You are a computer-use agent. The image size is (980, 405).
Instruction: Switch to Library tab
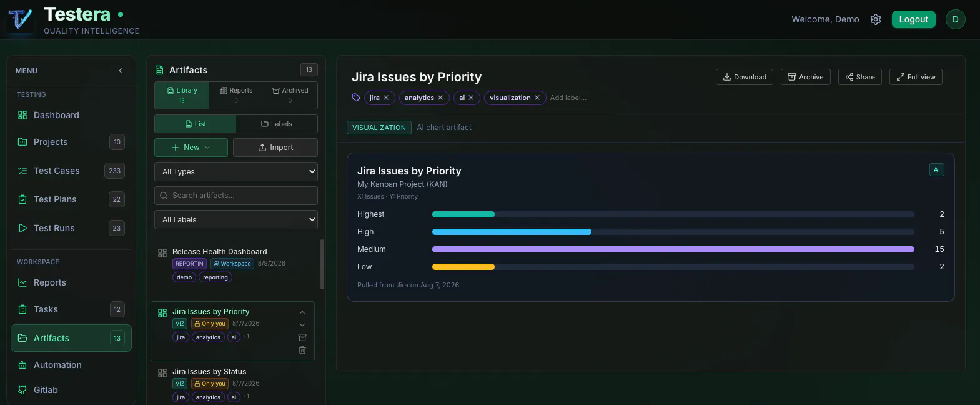tap(182, 95)
